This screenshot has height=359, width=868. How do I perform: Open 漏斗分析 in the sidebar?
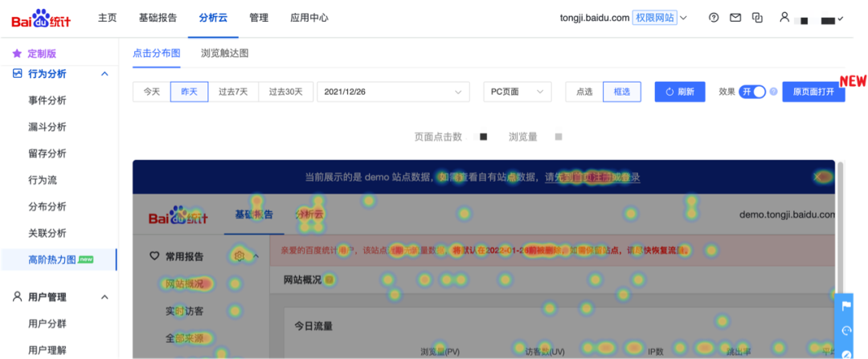[x=47, y=127]
